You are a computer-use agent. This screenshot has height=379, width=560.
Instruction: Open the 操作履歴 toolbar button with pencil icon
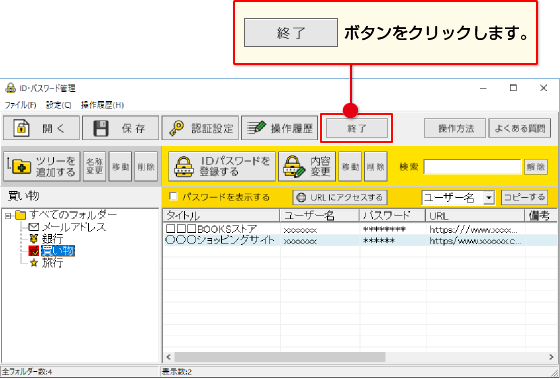[x=279, y=128]
